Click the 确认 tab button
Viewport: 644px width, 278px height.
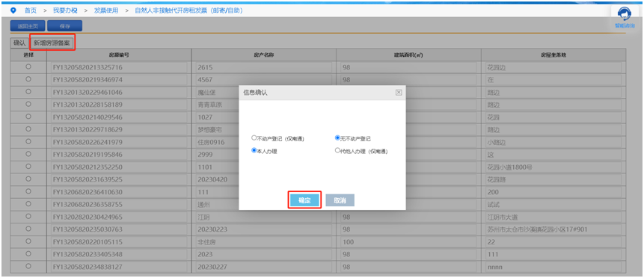[x=19, y=43]
